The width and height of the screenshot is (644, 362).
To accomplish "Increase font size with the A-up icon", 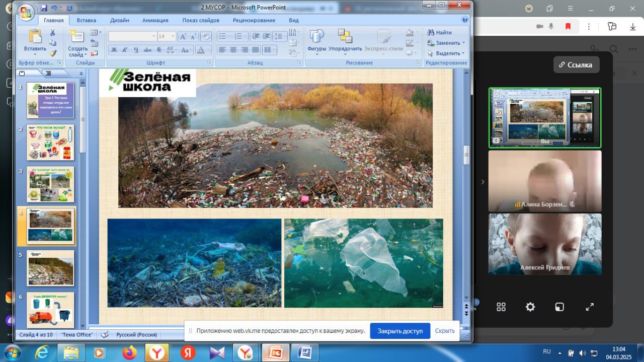I will pyautogui.click(x=183, y=36).
